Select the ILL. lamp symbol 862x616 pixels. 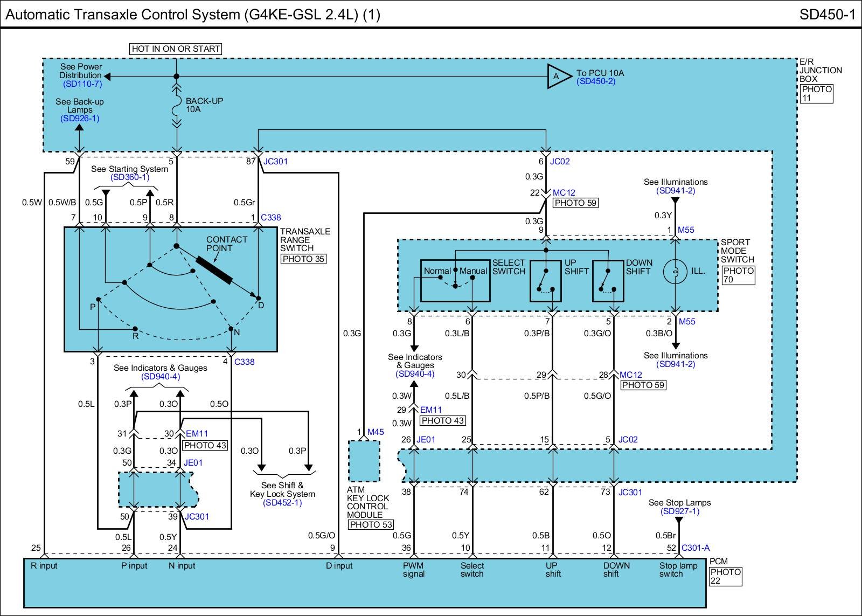(676, 271)
